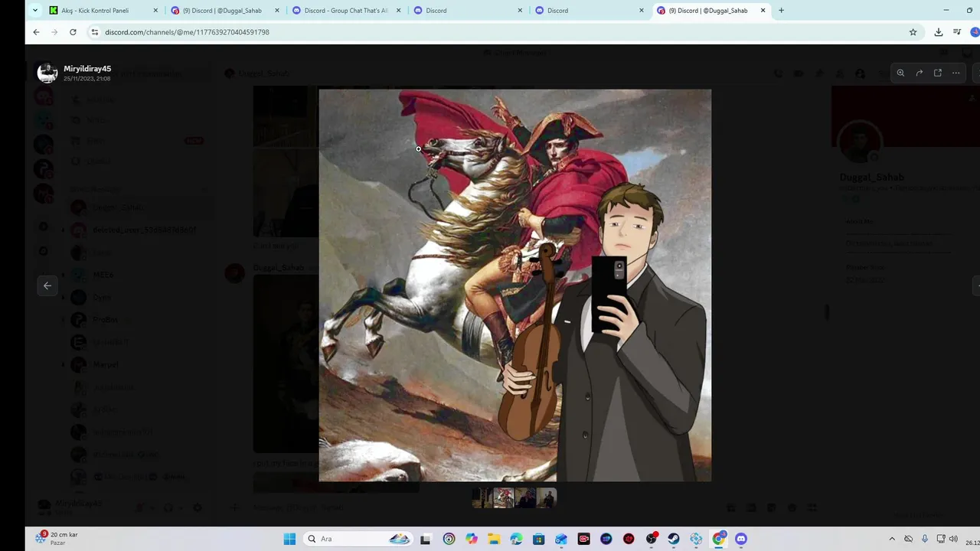Switch to the Discord - Group Chat That's tab

[347, 11]
